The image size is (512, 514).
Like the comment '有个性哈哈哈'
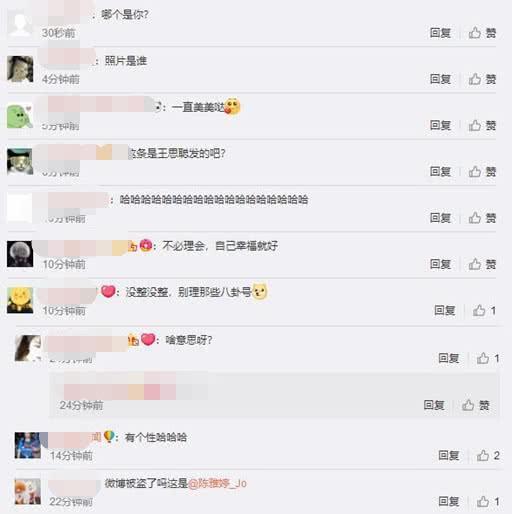[488, 455]
